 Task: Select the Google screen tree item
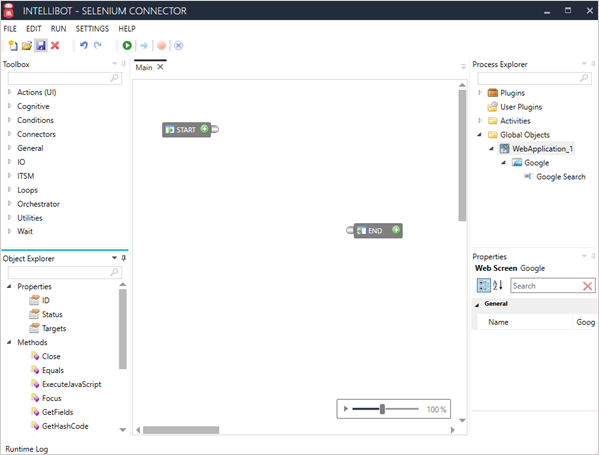pos(531,163)
